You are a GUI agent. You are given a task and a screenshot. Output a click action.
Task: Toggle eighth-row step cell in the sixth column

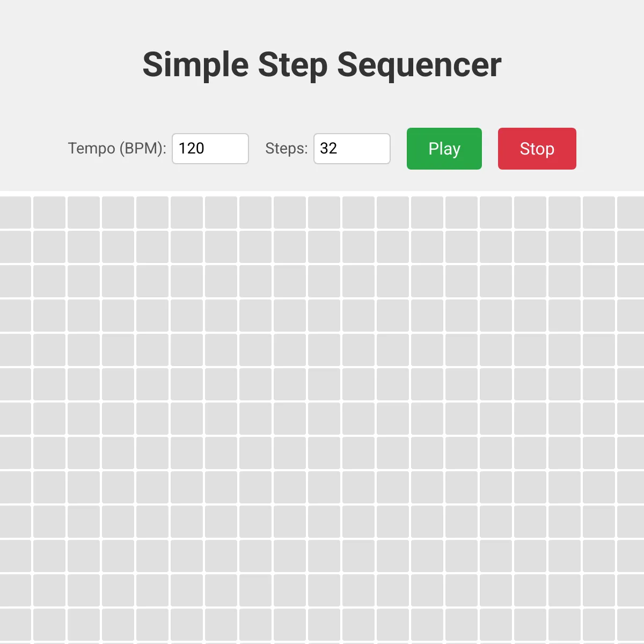187,453
